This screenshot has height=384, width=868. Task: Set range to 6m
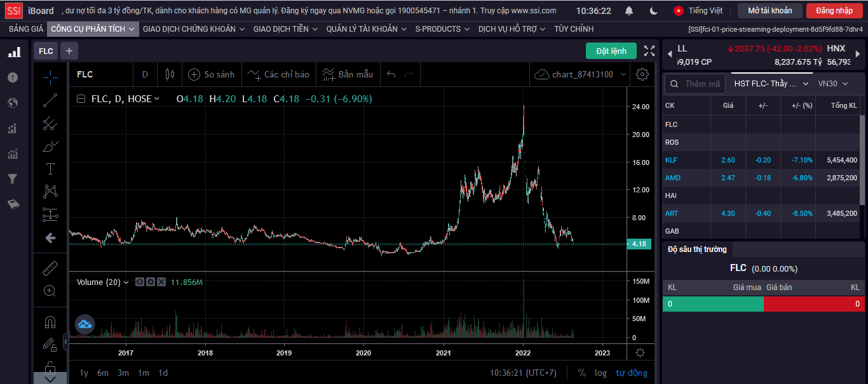click(103, 373)
